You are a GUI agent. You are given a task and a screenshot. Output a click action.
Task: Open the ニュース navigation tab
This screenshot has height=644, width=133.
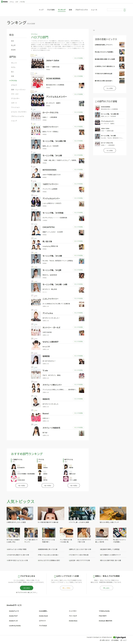[x=94, y=10]
